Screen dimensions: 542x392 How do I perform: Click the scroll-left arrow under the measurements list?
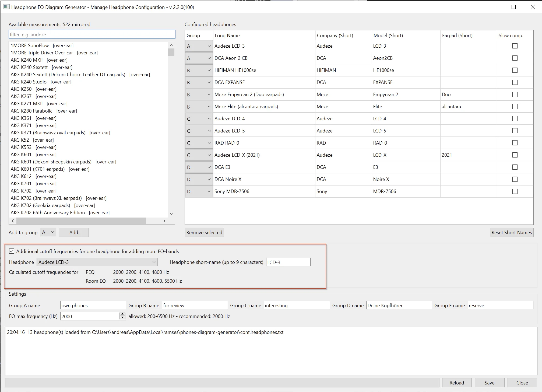tap(13, 221)
